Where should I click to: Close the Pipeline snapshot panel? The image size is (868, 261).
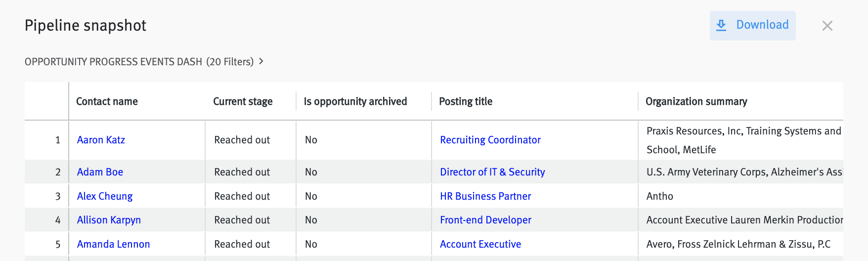point(827,26)
